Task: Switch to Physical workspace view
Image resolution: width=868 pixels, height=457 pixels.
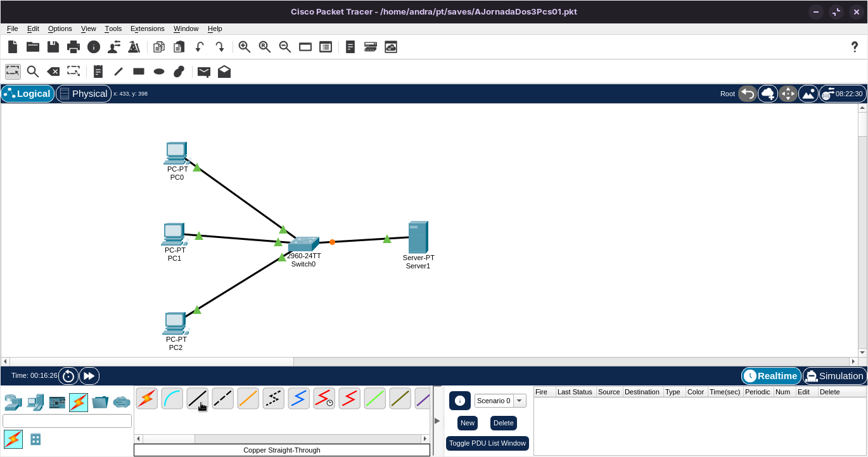Action: coord(84,94)
